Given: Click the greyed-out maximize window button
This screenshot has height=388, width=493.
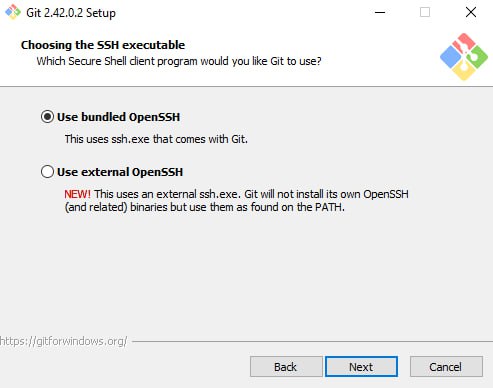Looking at the screenshot, I should 425,12.
